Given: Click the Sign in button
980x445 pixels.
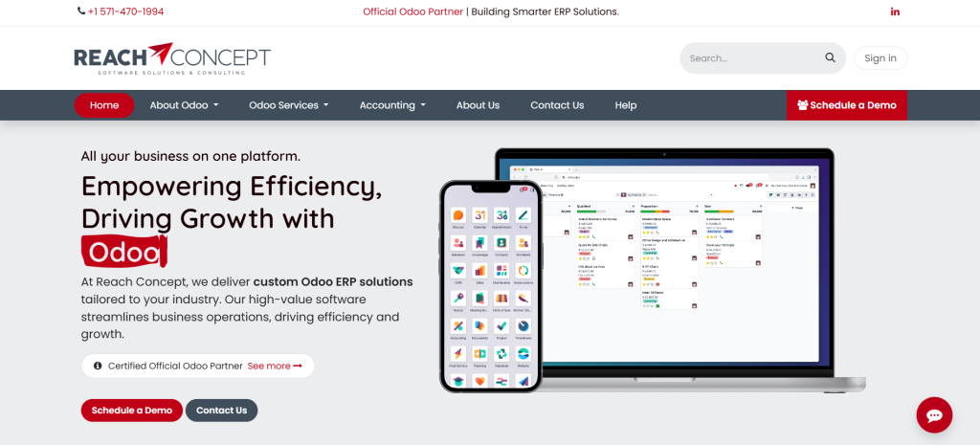Looking at the screenshot, I should (880, 58).
